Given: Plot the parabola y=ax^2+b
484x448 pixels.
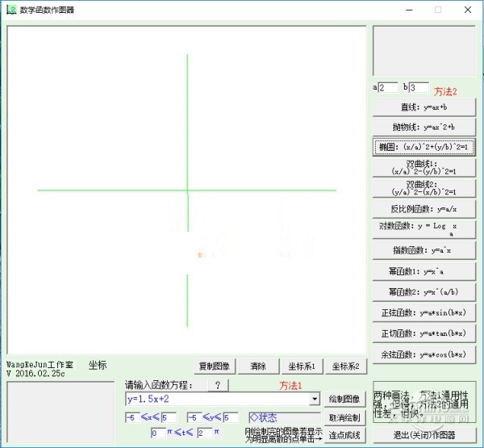Looking at the screenshot, I should point(423,127).
